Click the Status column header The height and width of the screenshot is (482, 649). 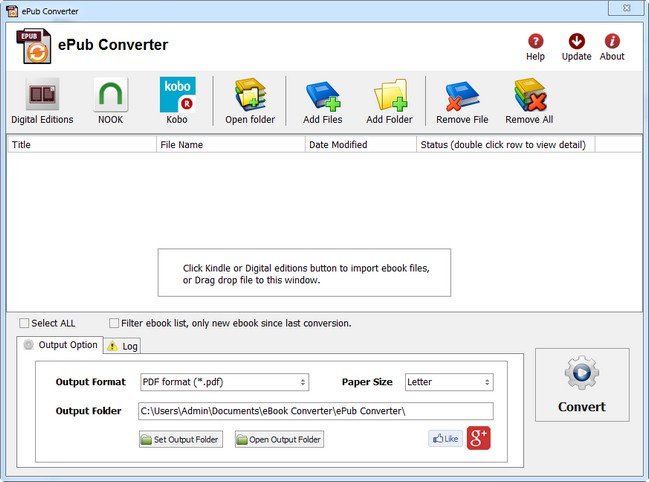click(506, 145)
